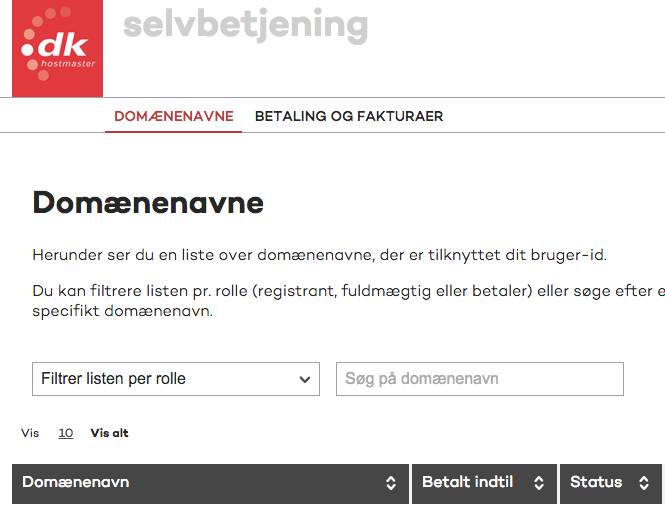Image resolution: width=665 pixels, height=510 pixels.
Task: Switch to BETALING OG FAKTURAER tab
Action: tap(349, 116)
